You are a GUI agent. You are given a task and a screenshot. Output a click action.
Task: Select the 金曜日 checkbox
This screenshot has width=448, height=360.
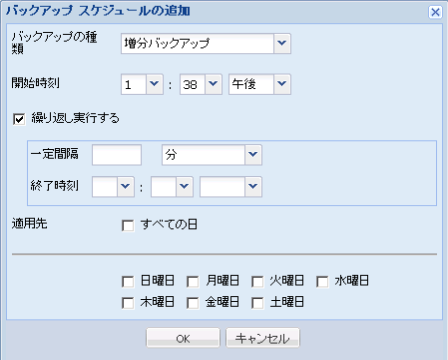[193, 303]
